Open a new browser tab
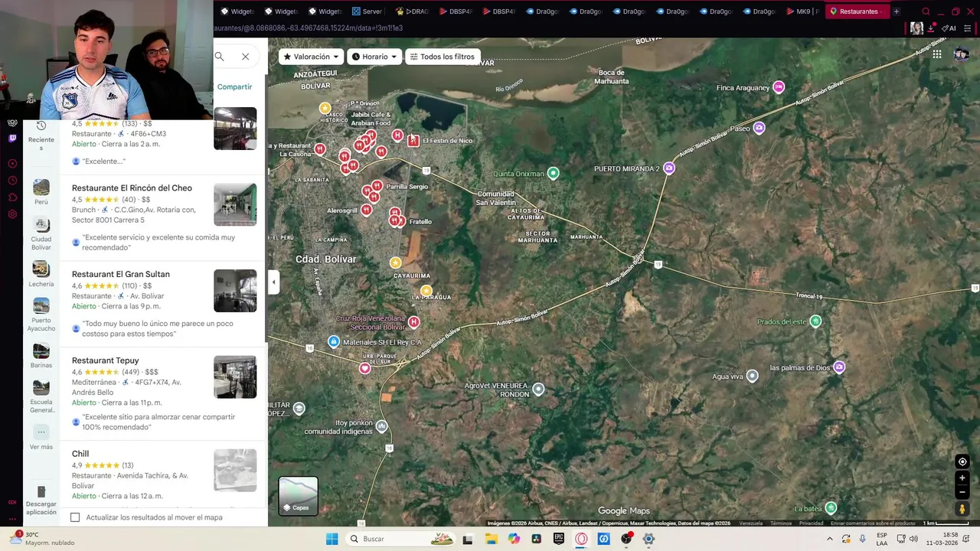Screen dimensions: 980x551 point(897,11)
